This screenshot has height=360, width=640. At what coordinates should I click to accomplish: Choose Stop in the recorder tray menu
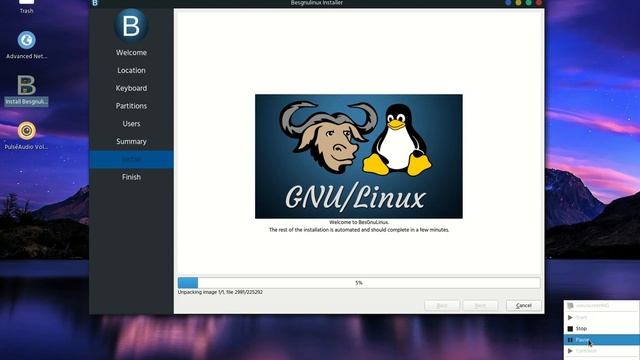pyautogui.click(x=601, y=329)
